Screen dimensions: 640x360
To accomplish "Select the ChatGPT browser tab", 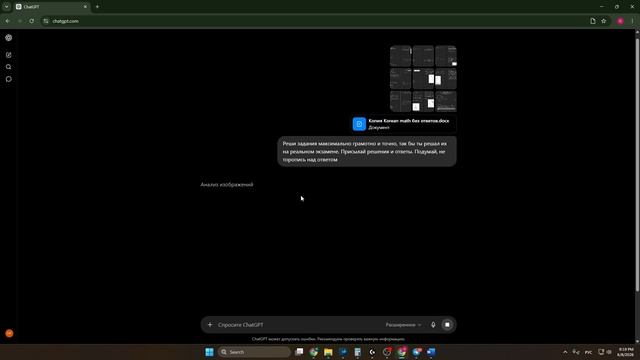I will pyautogui.click(x=51, y=7).
